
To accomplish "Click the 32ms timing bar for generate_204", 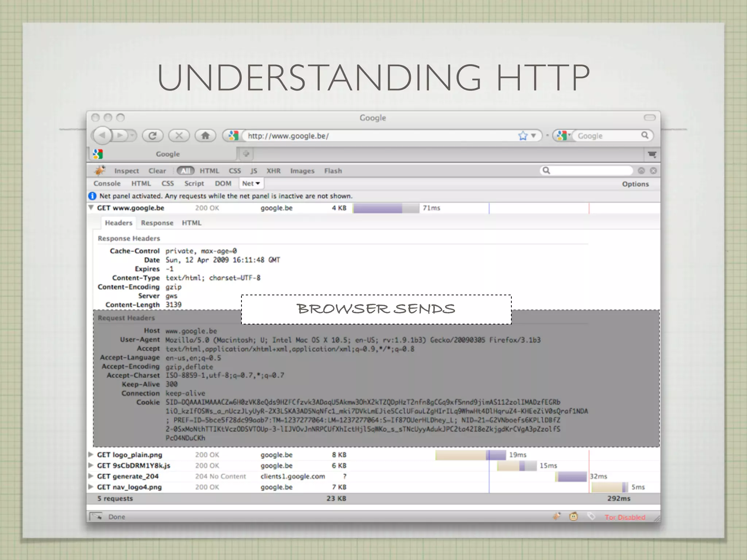I will click(x=571, y=477).
